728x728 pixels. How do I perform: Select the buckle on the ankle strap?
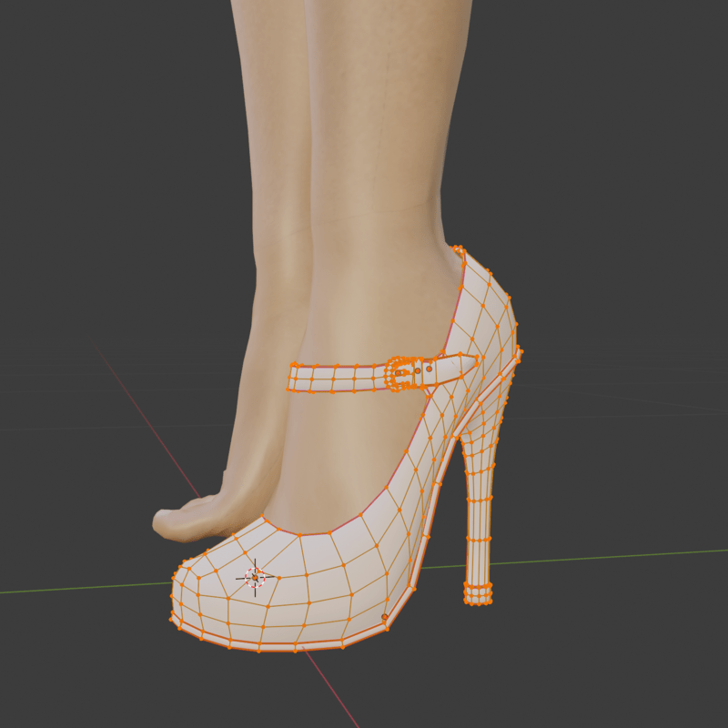point(399,374)
